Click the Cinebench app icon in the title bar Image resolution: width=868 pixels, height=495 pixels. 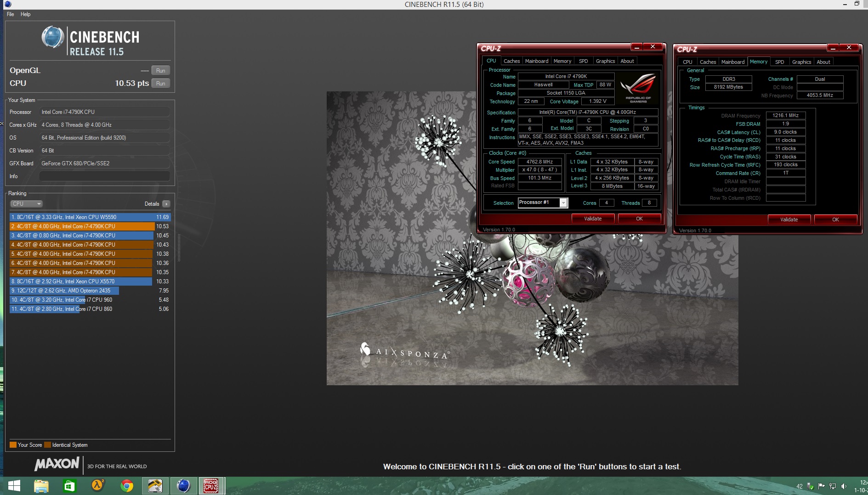(8, 4)
